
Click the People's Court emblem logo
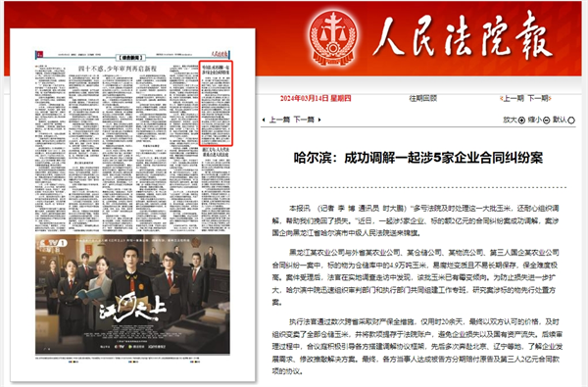point(332,37)
